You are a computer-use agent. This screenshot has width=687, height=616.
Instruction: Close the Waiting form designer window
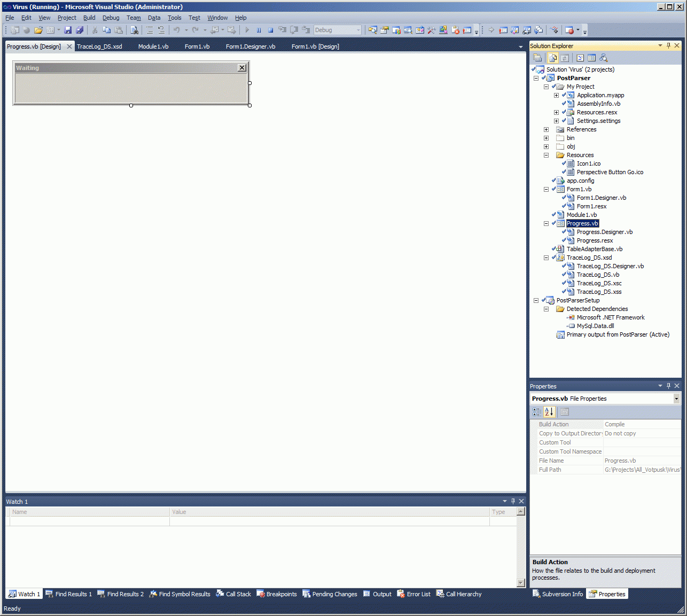pos(242,68)
